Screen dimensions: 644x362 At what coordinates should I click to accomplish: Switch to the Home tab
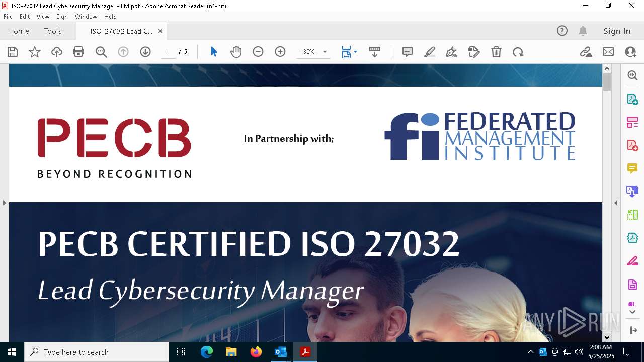pyautogui.click(x=19, y=31)
